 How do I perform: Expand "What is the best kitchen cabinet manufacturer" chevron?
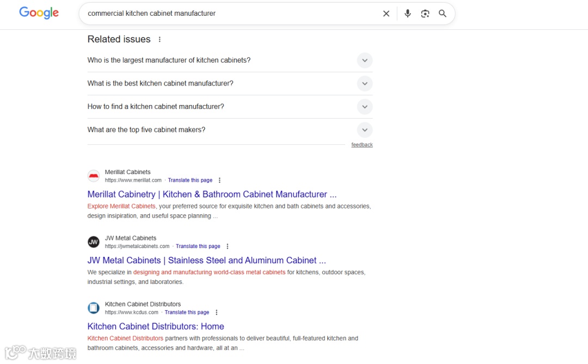364,84
